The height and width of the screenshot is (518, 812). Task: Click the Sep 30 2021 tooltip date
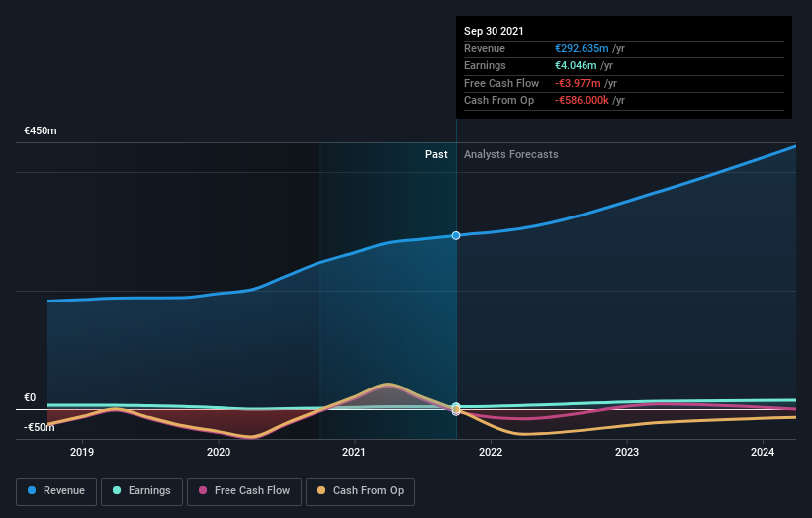point(494,31)
